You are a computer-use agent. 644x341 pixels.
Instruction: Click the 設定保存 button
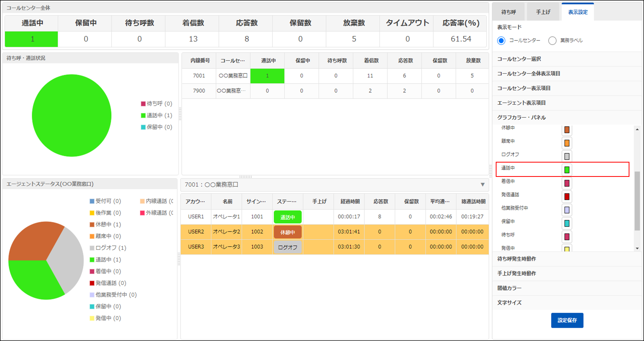(x=567, y=320)
